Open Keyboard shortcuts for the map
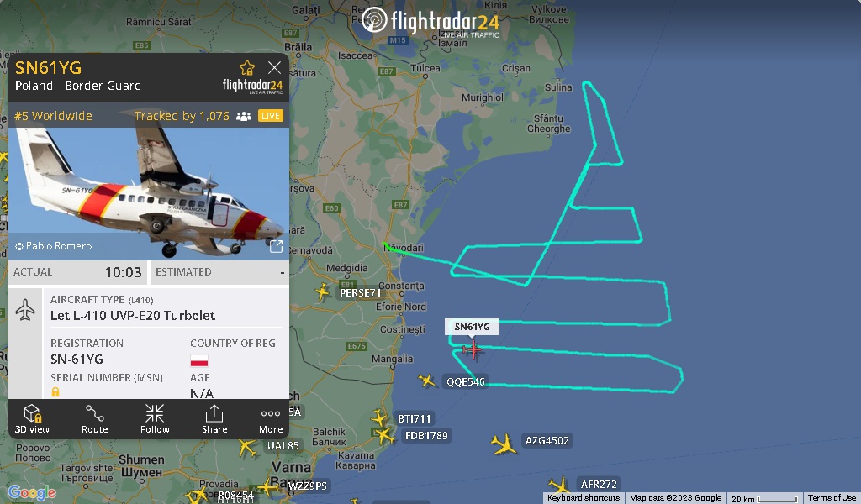 [x=584, y=498]
